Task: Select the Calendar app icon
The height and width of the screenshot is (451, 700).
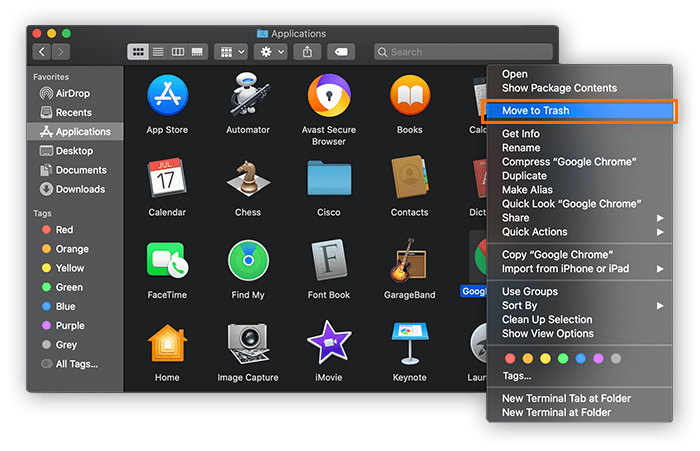Action: click(167, 177)
